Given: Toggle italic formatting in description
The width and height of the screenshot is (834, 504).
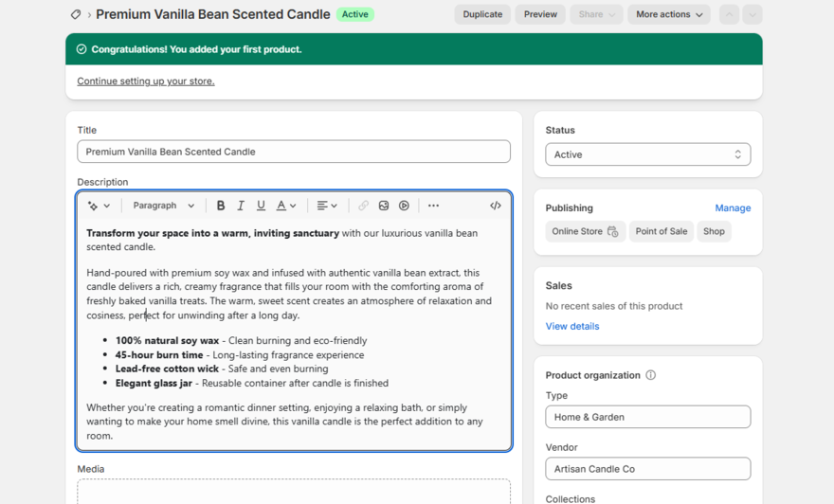Looking at the screenshot, I should click(x=241, y=206).
